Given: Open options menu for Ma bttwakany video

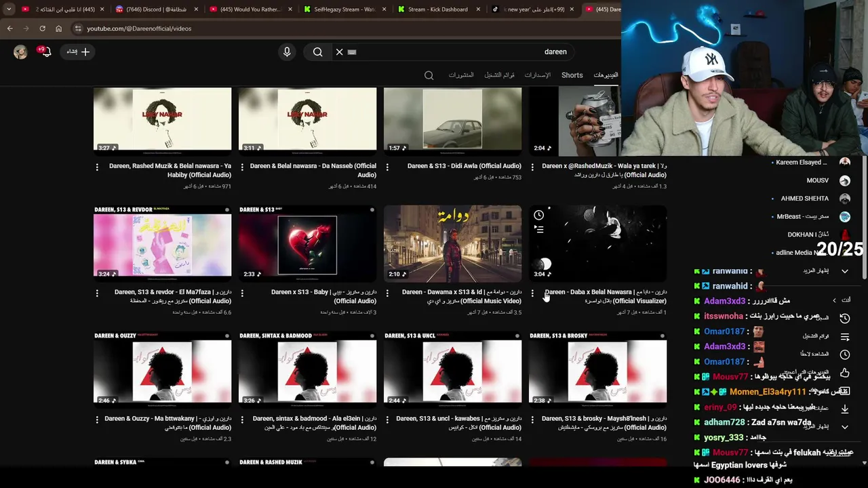Looking at the screenshot, I should (97, 419).
